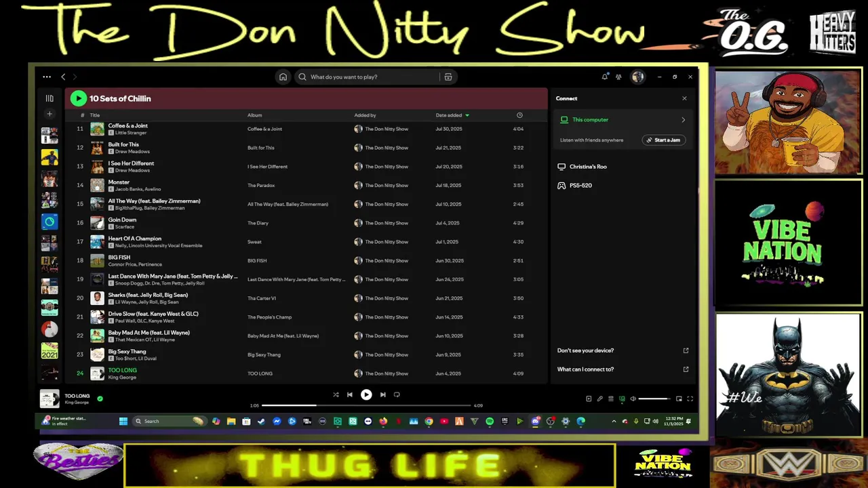Click the song progress bar
Screen dimensions: 868x488
click(366, 405)
